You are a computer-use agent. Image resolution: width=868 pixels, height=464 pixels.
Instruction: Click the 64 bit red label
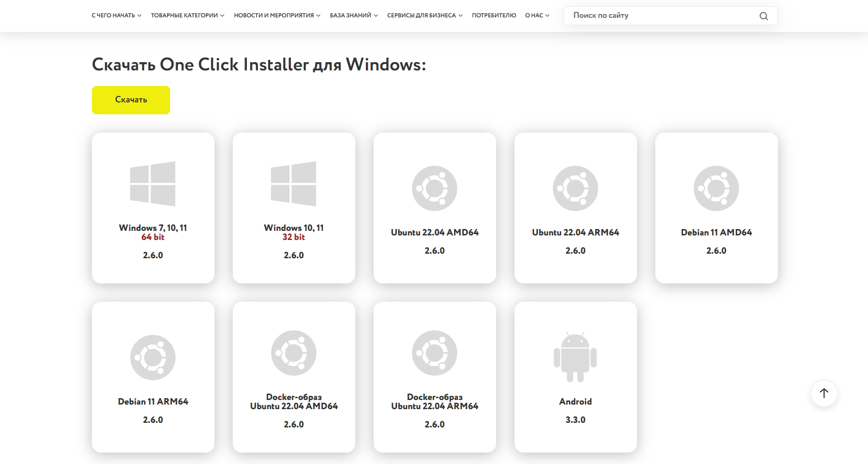153,237
